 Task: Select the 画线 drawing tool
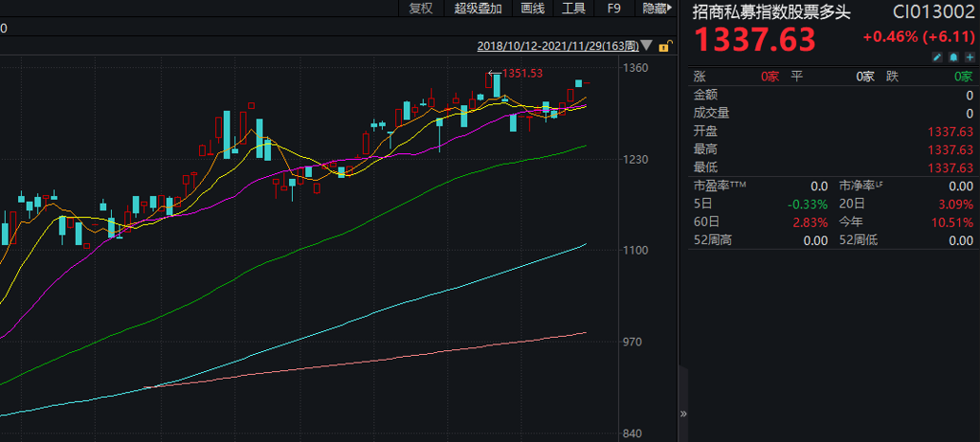[533, 9]
